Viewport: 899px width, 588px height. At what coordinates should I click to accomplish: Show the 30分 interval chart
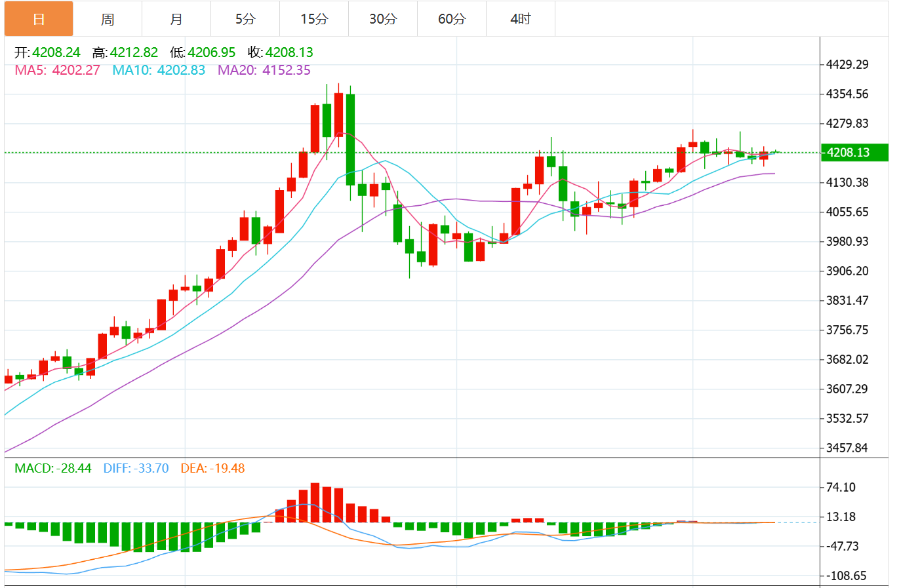pyautogui.click(x=383, y=19)
